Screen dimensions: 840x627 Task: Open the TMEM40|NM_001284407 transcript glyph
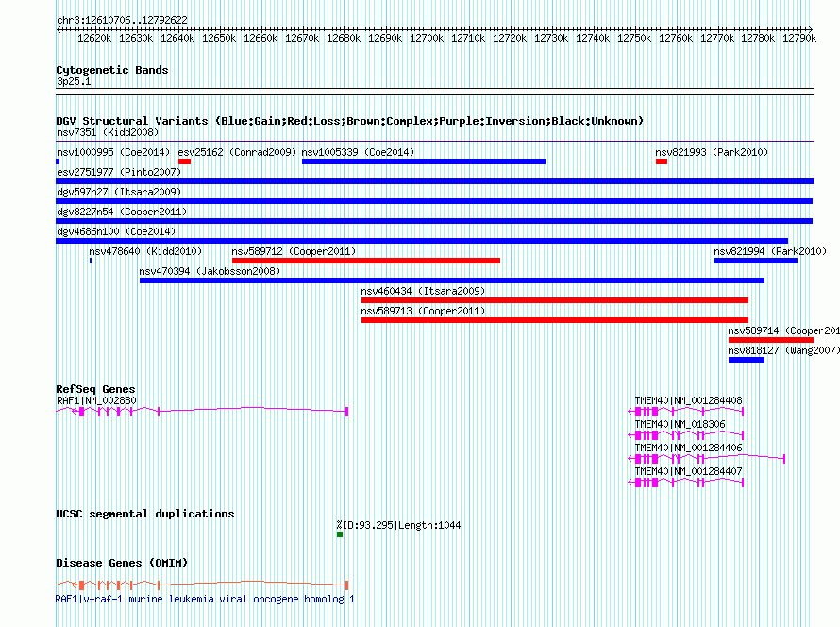point(686,483)
